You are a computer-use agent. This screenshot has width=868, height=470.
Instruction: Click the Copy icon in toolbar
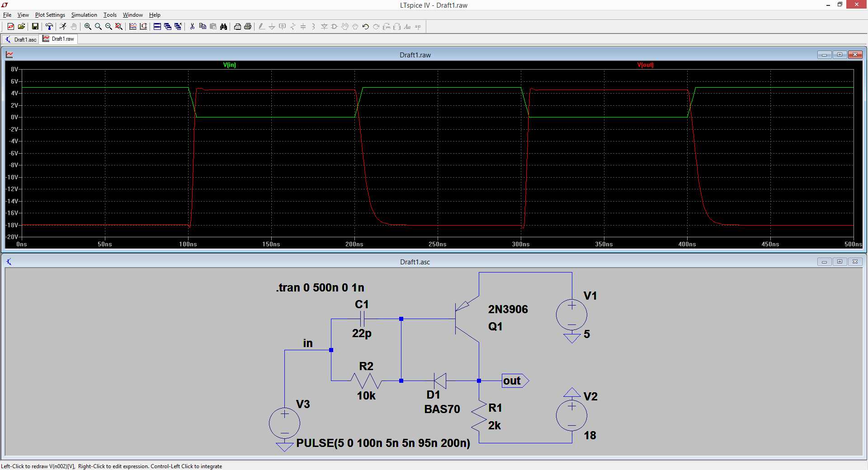(203, 27)
